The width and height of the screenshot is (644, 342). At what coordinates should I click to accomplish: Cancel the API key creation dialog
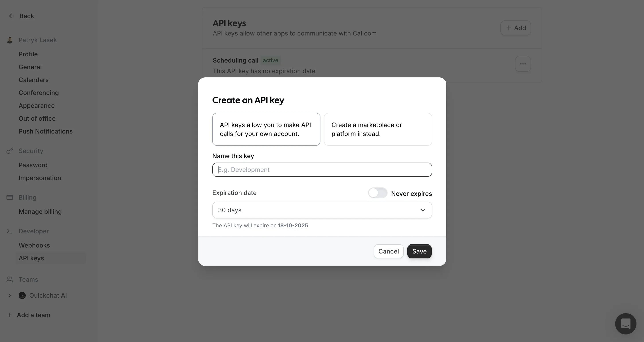coord(388,252)
